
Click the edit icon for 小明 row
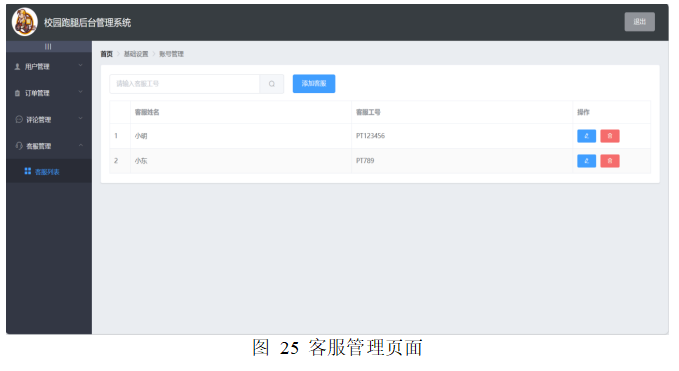[x=586, y=136]
